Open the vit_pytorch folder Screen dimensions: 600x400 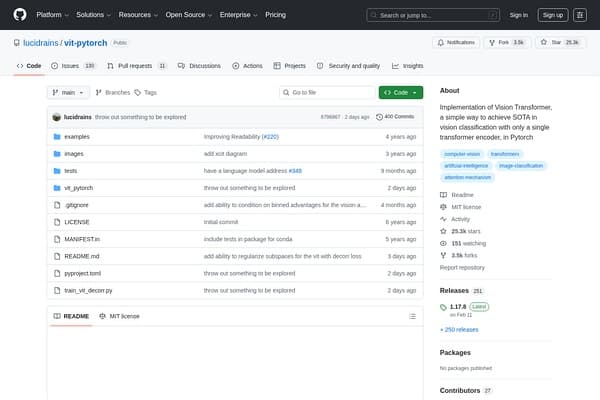tap(79, 188)
